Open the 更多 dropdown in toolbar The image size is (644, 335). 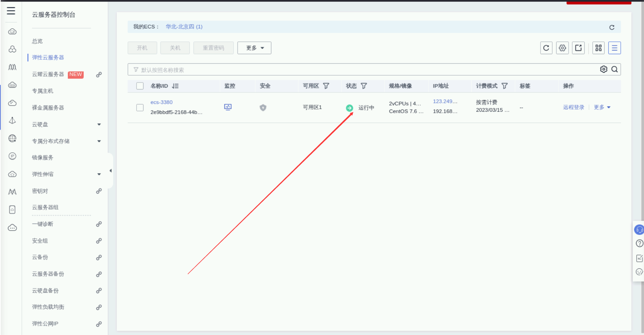pyautogui.click(x=254, y=48)
